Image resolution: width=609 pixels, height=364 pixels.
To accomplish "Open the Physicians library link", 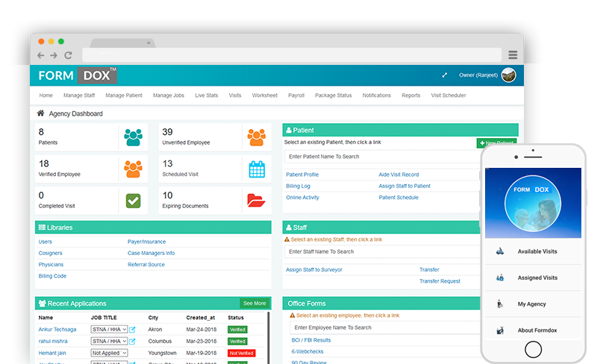I will 51,265.
